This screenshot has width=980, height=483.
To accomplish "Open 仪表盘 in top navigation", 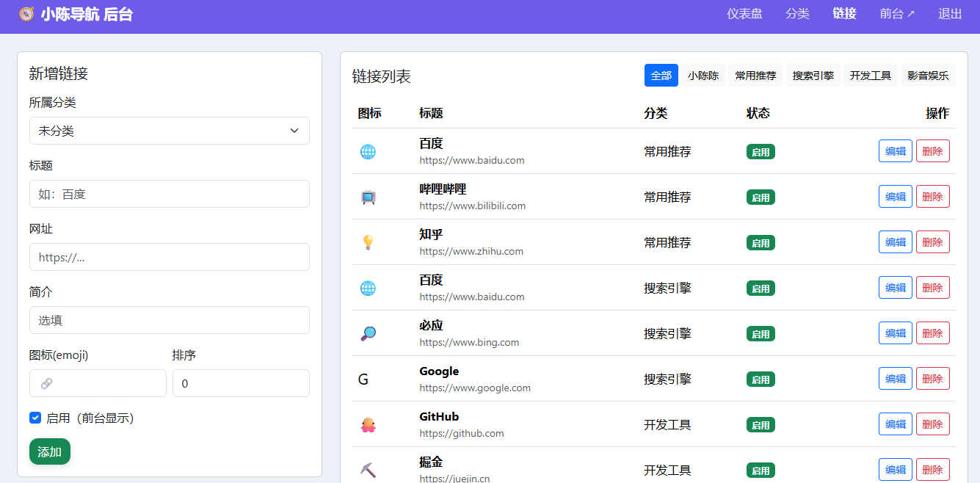I will click(x=744, y=14).
